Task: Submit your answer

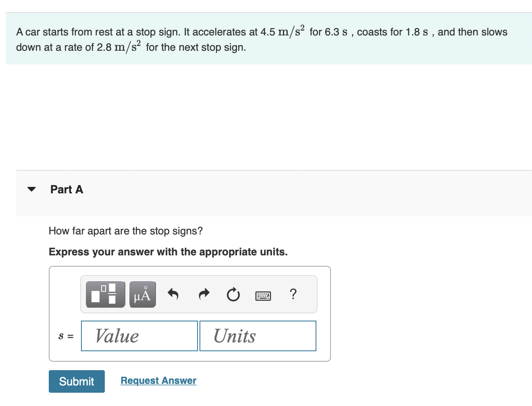Action: click(x=77, y=381)
